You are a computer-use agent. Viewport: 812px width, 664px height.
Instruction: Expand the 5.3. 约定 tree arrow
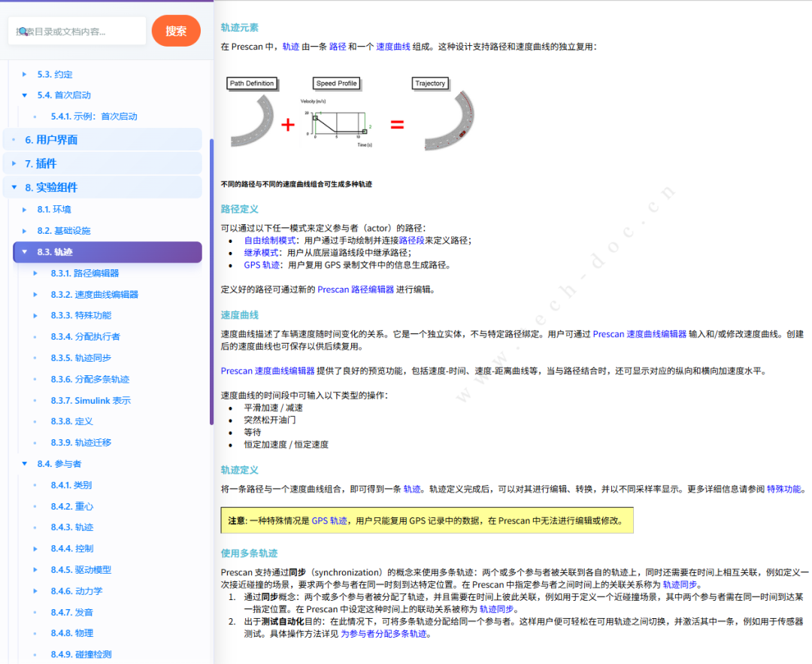click(24, 74)
